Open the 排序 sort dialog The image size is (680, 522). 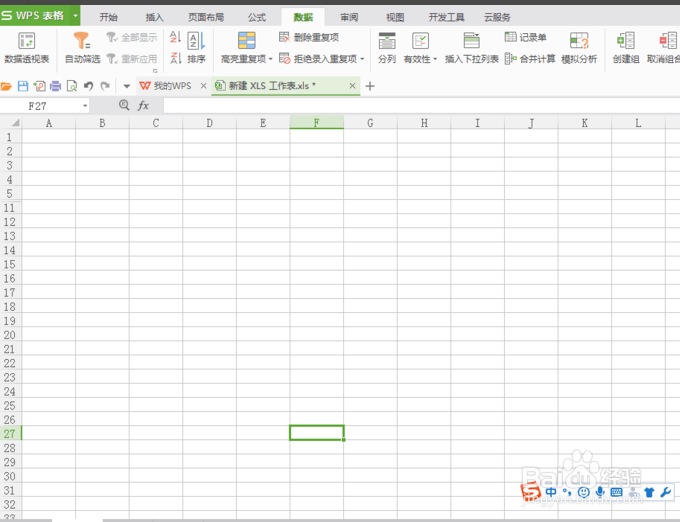[196, 47]
